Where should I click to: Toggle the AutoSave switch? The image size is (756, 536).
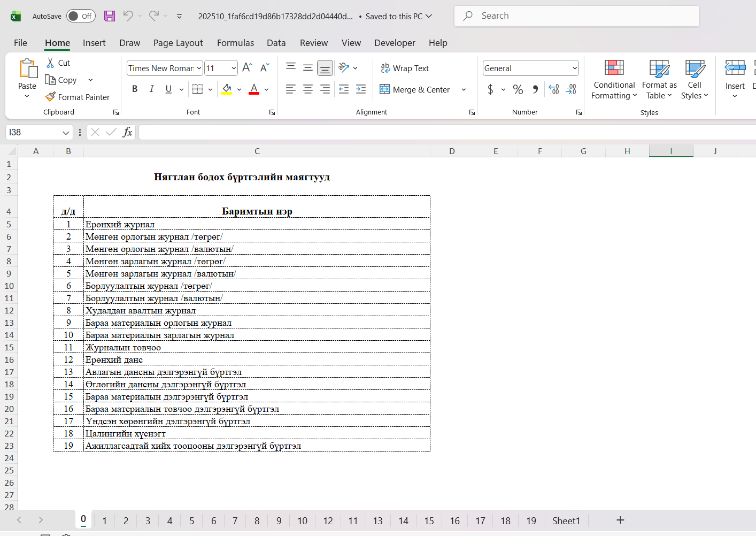[81, 16]
